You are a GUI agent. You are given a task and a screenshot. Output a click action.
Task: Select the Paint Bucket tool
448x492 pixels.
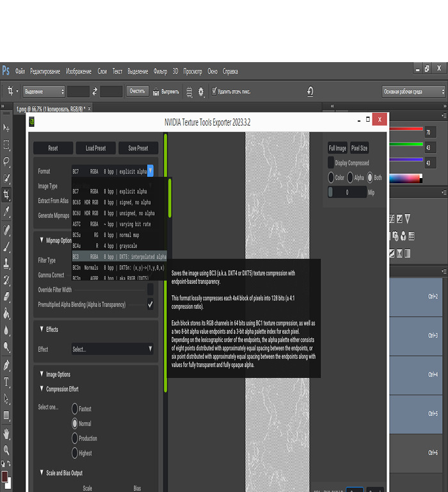[x=6, y=313]
